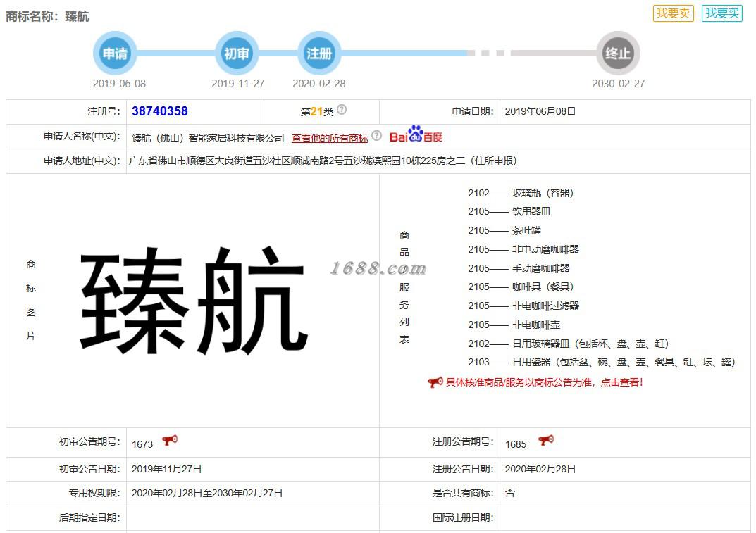
Task: Click the Baidu logo icon
Action: [x=416, y=135]
